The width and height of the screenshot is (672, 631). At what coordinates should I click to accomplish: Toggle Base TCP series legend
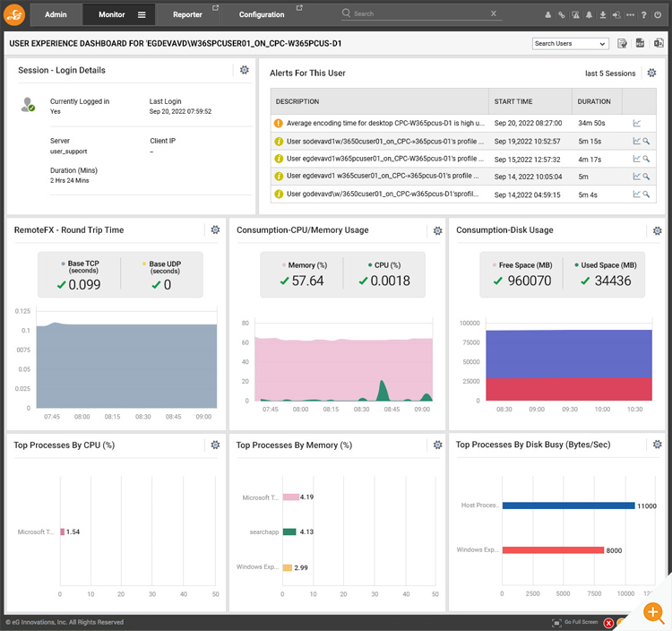pos(80,266)
